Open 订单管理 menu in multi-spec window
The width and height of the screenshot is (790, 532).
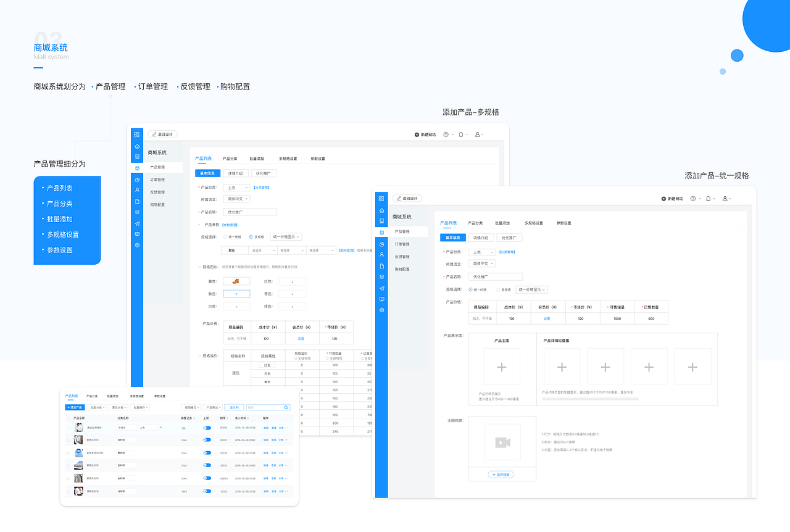(157, 180)
